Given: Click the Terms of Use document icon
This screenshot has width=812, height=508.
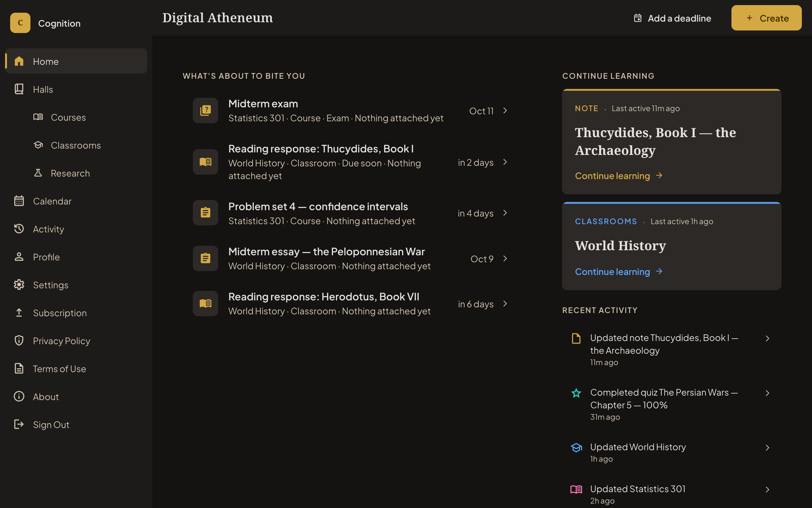Looking at the screenshot, I should pyautogui.click(x=19, y=368).
